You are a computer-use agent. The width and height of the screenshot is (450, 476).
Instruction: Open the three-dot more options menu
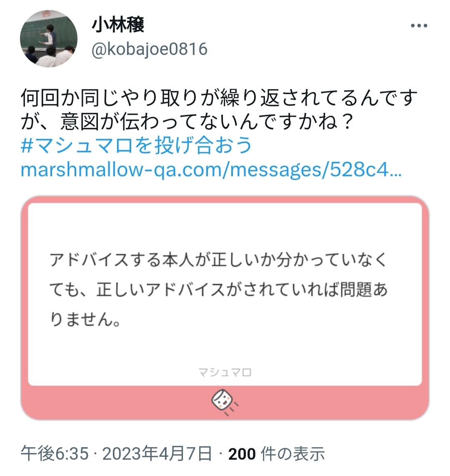coord(419,25)
